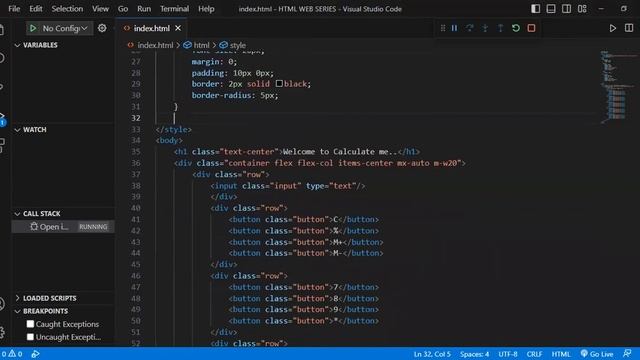Change language mode via HTML

pos(561,354)
